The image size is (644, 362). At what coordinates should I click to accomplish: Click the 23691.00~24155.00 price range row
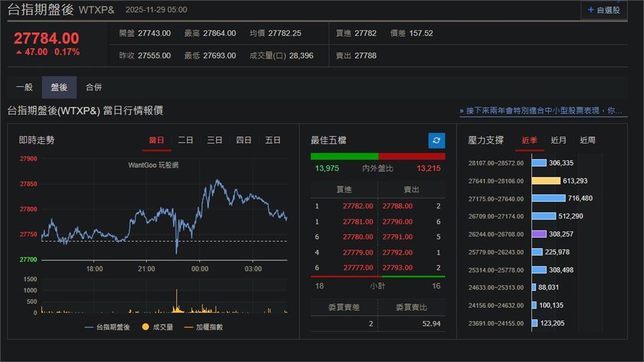point(516,323)
